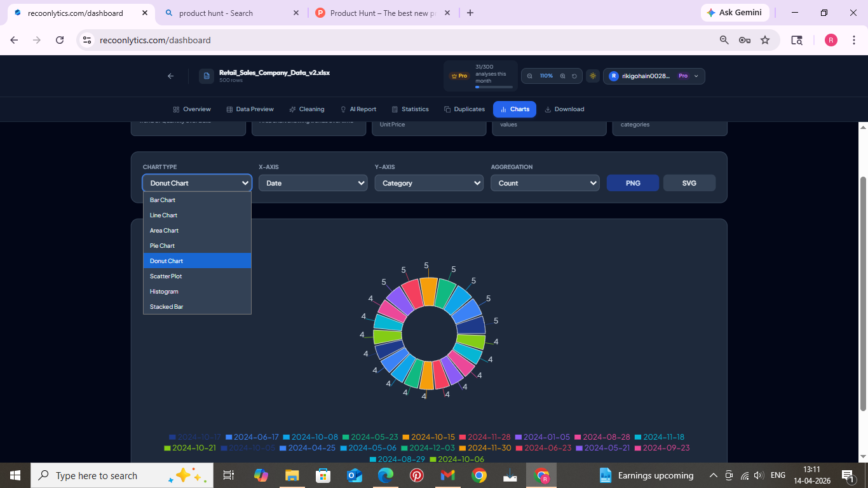Switch to the Overview tab
This screenshot has height=488, width=868.
(x=192, y=109)
